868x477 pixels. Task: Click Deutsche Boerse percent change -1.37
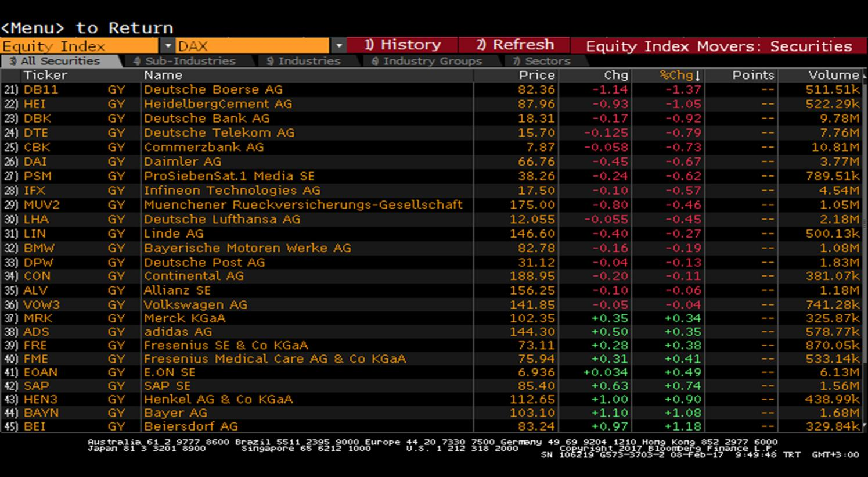[x=684, y=89]
